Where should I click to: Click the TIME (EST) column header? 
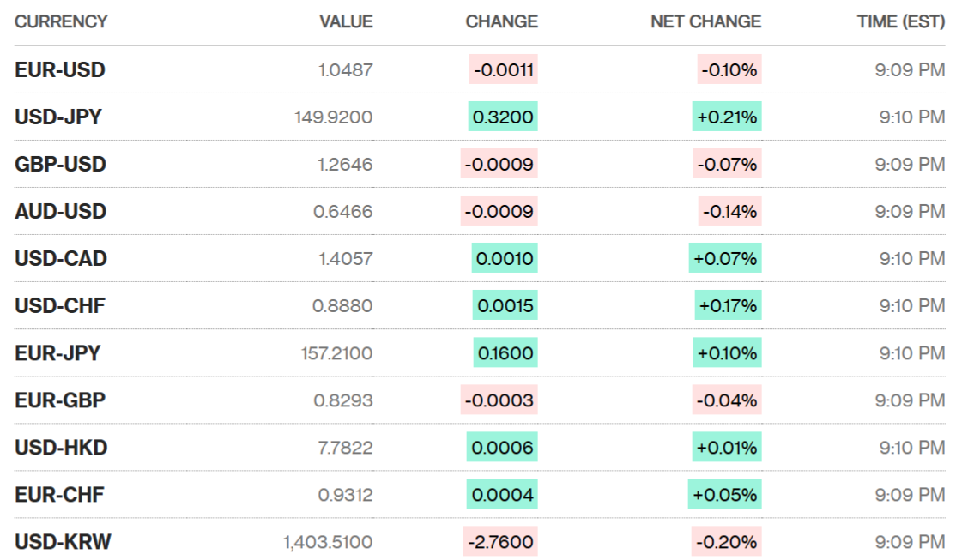(x=900, y=22)
